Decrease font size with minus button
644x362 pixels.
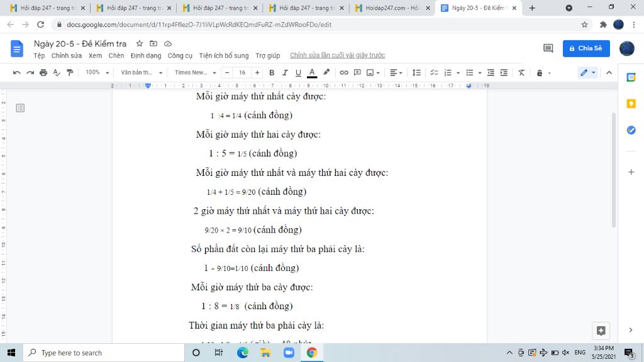coord(227,73)
